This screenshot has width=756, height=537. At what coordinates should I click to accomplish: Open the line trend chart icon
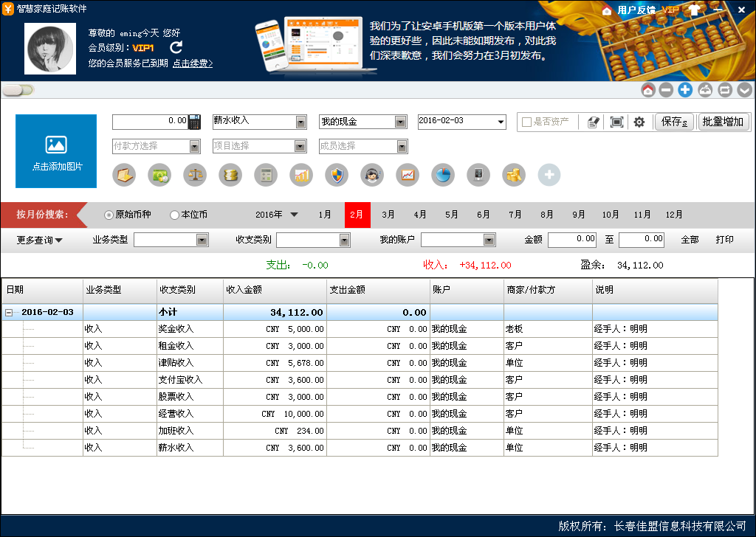(x=408, y=175)
